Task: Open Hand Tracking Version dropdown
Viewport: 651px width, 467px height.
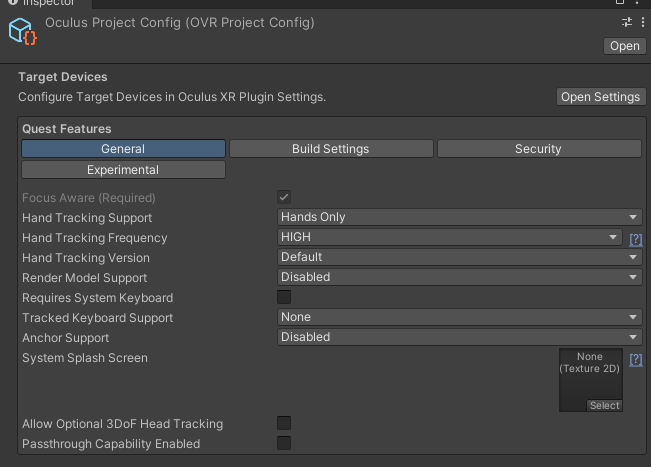Action: (459, 257)
